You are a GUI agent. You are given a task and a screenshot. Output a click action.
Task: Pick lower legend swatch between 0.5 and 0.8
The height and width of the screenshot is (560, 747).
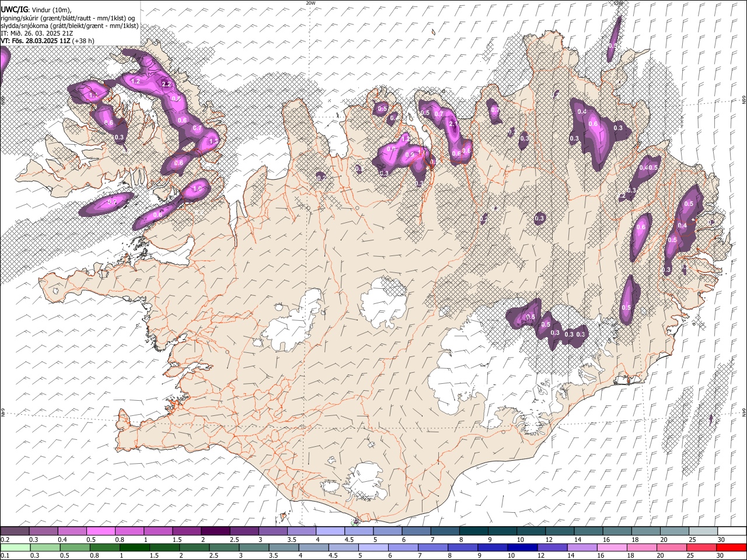[x=75, y=547]
